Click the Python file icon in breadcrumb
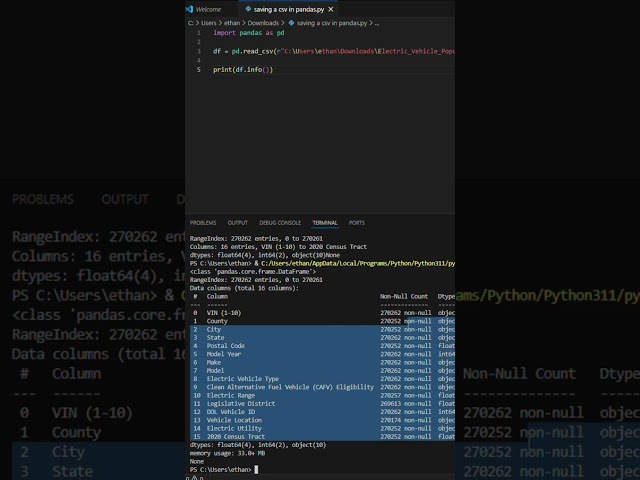This screenshot has height=480, width=640. click(x=291, y=23)
